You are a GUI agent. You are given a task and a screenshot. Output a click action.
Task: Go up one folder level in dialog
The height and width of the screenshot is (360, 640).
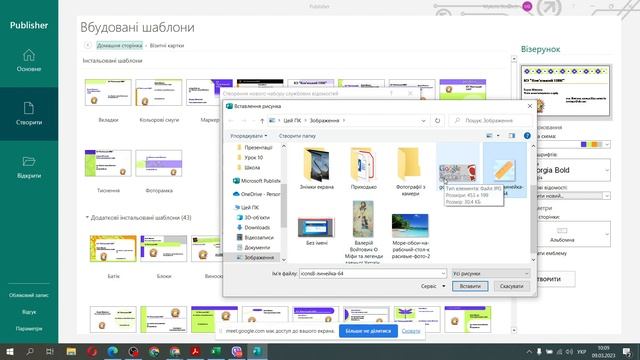(x=262, y=121)
